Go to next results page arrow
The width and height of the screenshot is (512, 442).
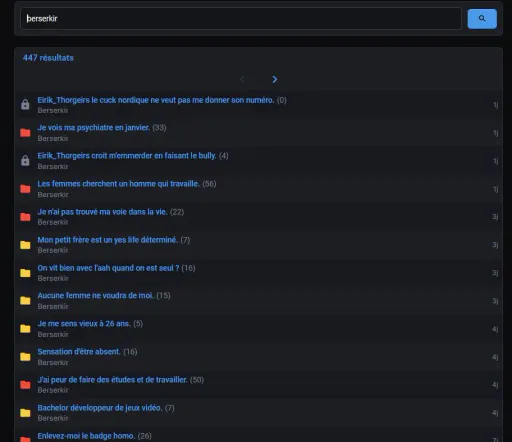tap(274, 79)
